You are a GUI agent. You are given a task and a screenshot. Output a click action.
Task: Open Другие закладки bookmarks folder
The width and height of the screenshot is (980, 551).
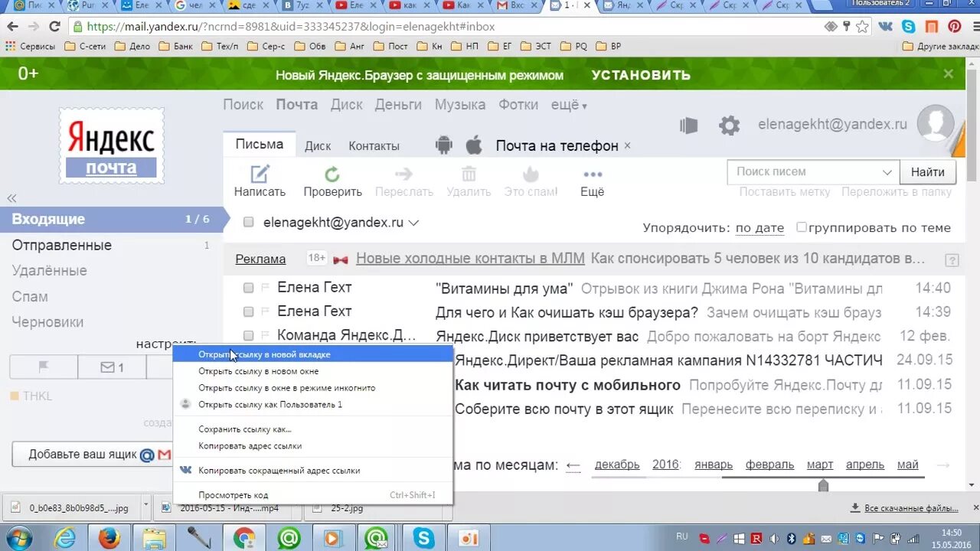tap(940, 46)
